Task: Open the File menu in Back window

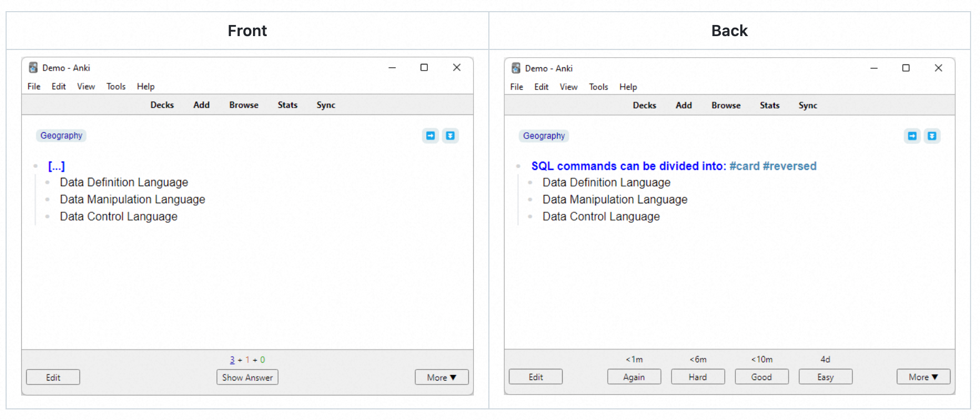Action: [517, 87]
